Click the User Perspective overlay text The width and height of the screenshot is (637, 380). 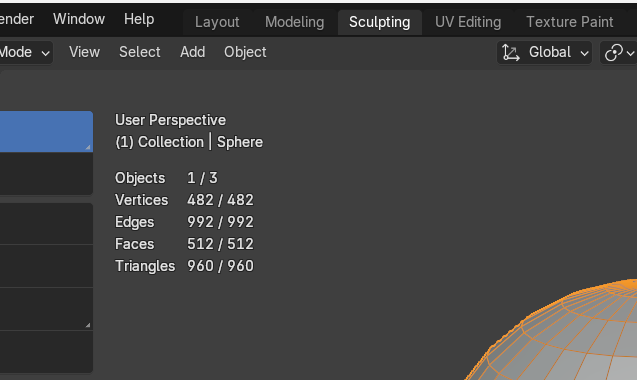coord(170,120)
